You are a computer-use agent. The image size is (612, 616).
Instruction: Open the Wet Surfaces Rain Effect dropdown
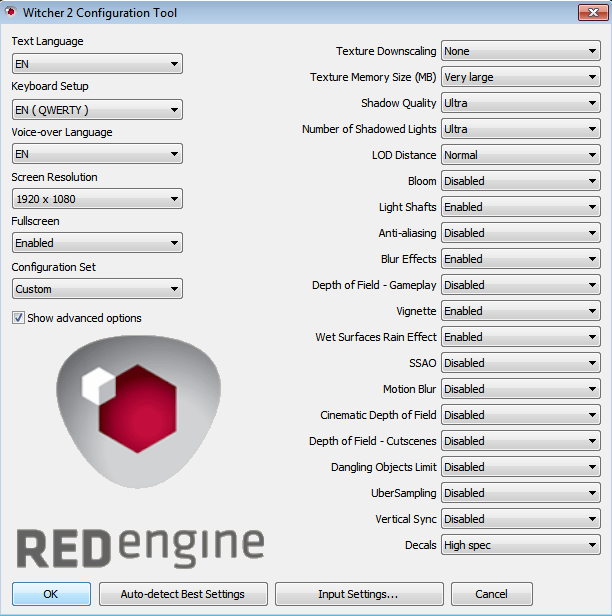tap(521, 337)
